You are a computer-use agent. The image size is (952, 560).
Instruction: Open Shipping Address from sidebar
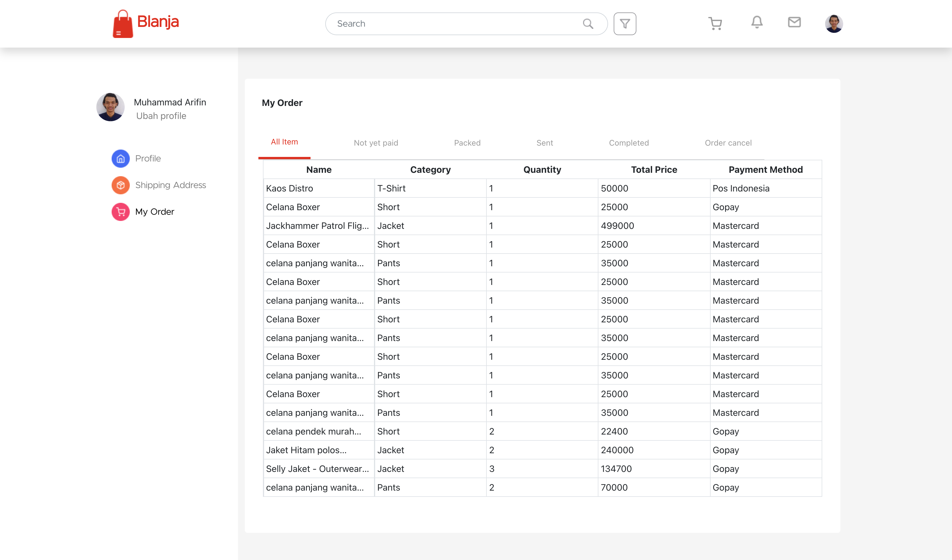[170, 185]
